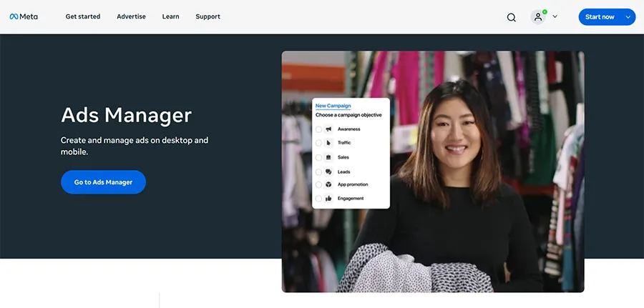Open the search magnifier icon
Screen dimensions: 644x308
[512, 17]
